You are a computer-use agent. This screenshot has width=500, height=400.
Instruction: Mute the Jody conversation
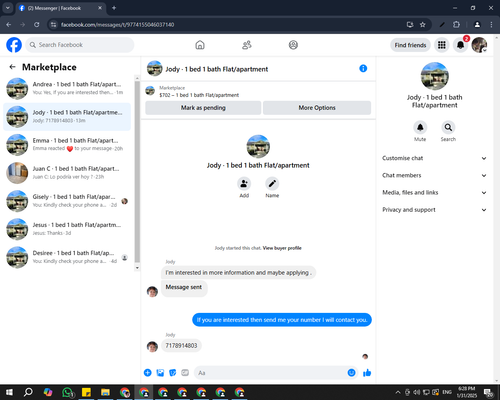click(x=420, y=127)
